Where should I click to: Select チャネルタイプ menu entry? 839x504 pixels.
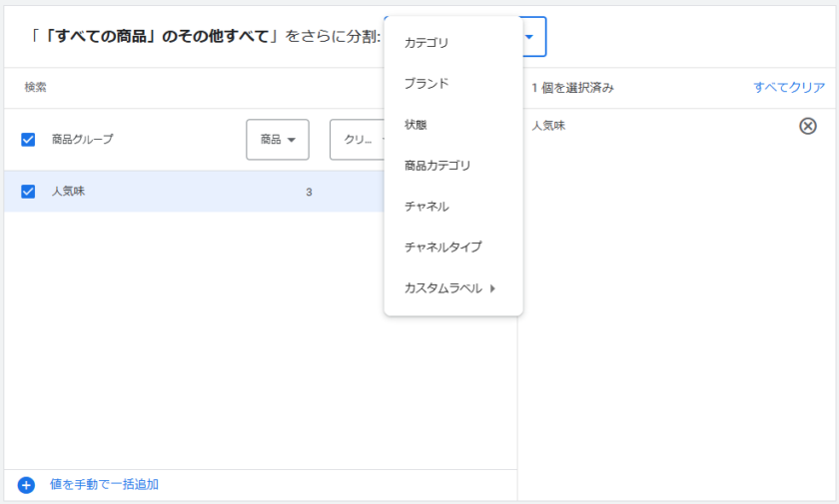point(443,247)
